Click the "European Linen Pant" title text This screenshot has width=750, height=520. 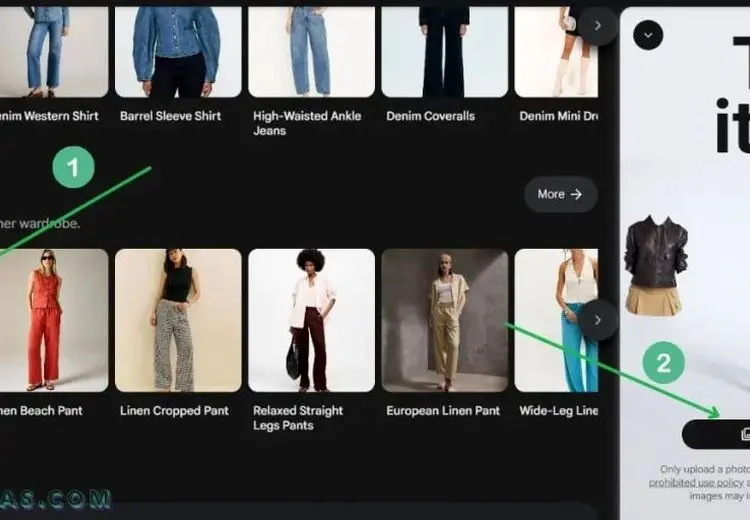tap(443, 411)
